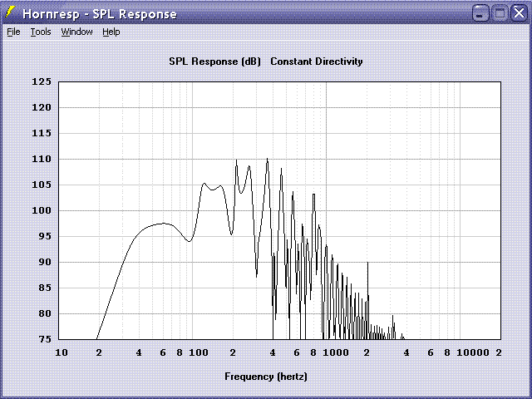Click the 'Frequency (hertz)' axis label

[x=266, y=377]
